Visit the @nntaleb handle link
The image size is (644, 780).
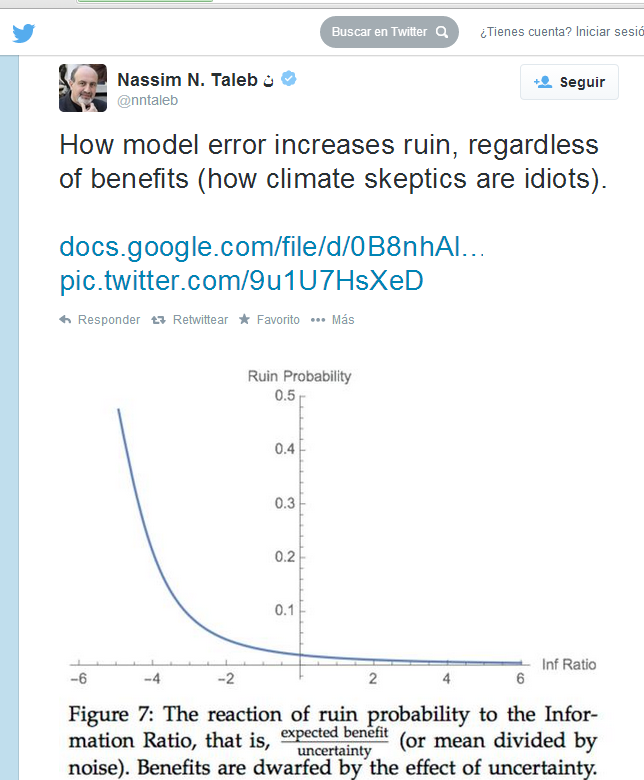click(150, 101)
